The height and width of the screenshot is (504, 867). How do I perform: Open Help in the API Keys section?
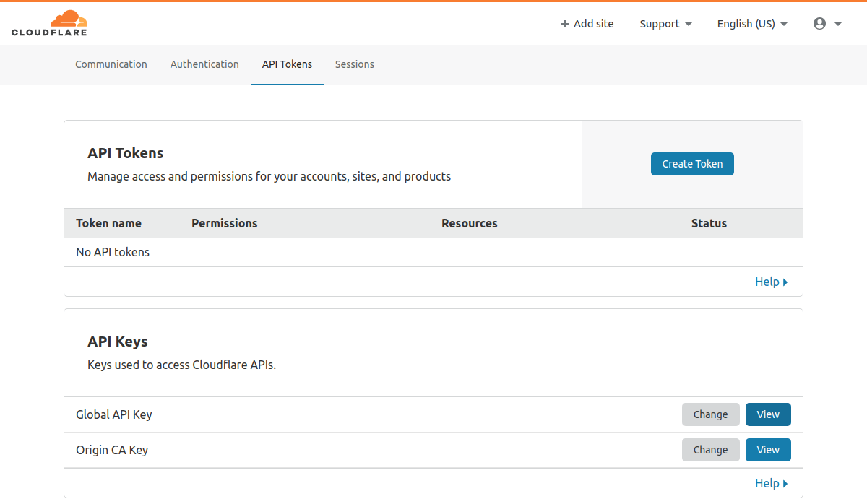770,483
